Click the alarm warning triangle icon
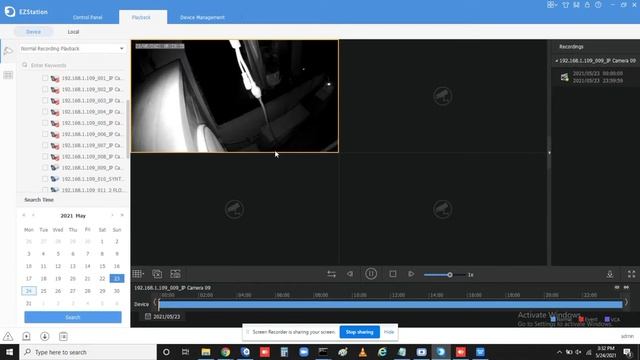 tap(8, 336)
